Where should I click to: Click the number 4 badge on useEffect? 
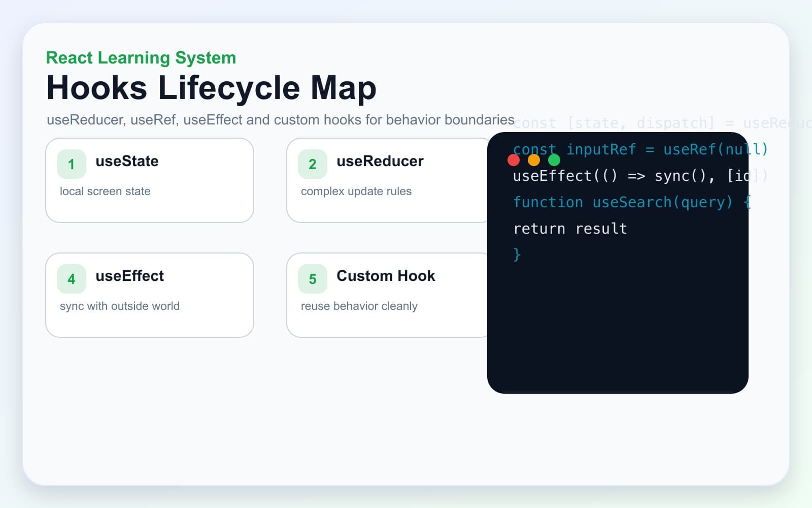(72, 279)
